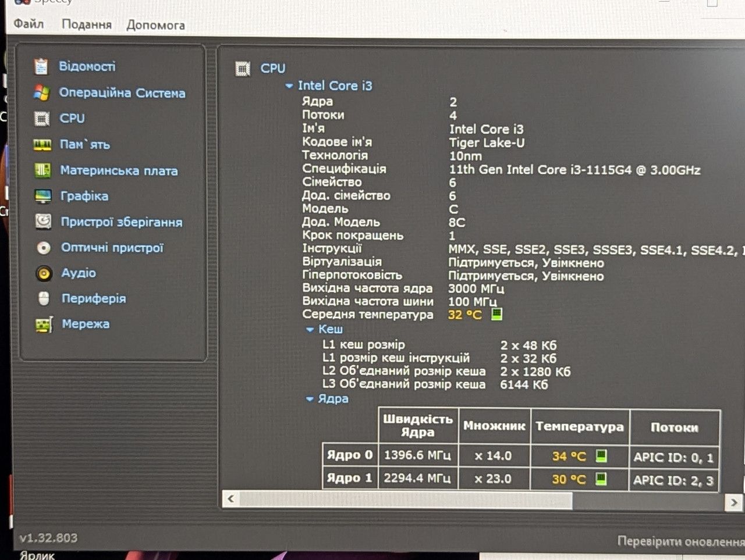Open the Відомості summary icon
This screenshot has height=560, width=745.
[41, 66]
